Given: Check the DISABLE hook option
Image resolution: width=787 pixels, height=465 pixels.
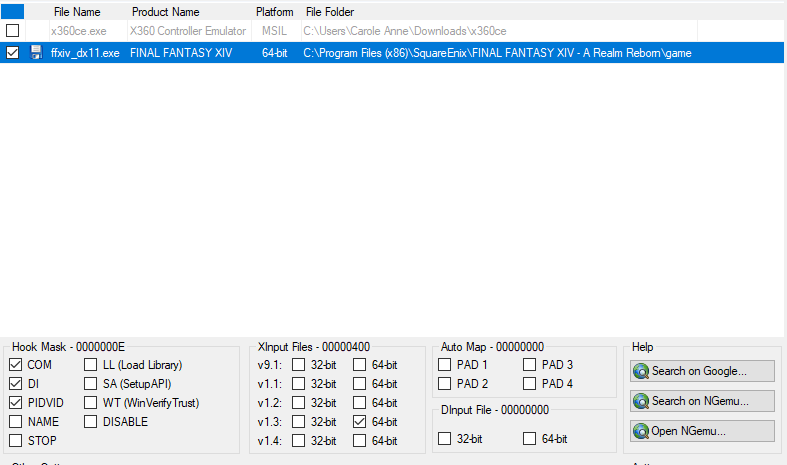Looking at the screenshot, I should point(90,422).
